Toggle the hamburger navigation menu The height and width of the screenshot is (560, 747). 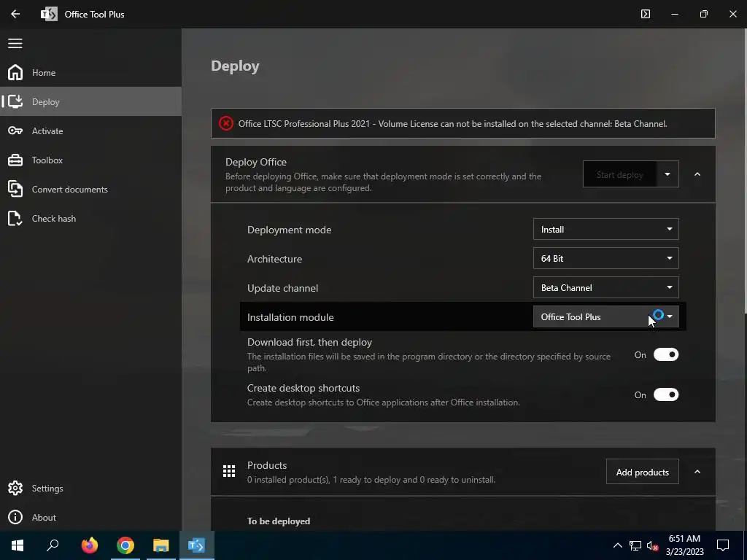pyautogui.click(x=15, y=43)
